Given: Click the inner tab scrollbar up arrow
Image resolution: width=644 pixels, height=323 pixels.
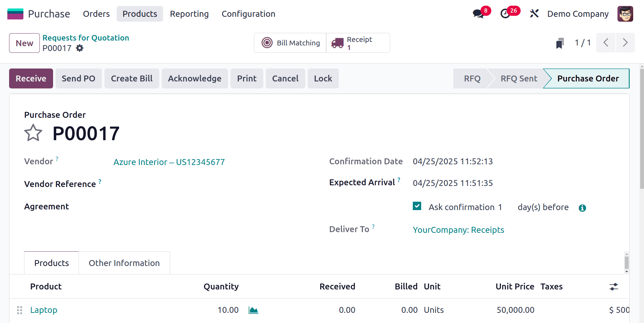Looking at the screenshot, I should click(627, 254).
